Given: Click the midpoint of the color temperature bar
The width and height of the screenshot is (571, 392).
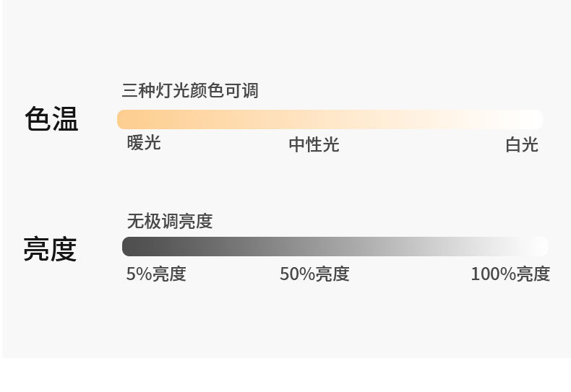Looking at the screenshot, I should tap(330, 119).
